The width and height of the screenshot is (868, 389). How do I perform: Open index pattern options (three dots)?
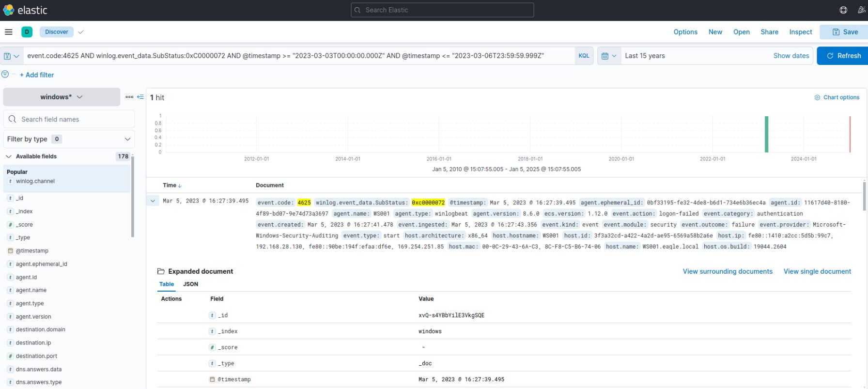click(x=129, y=97)
